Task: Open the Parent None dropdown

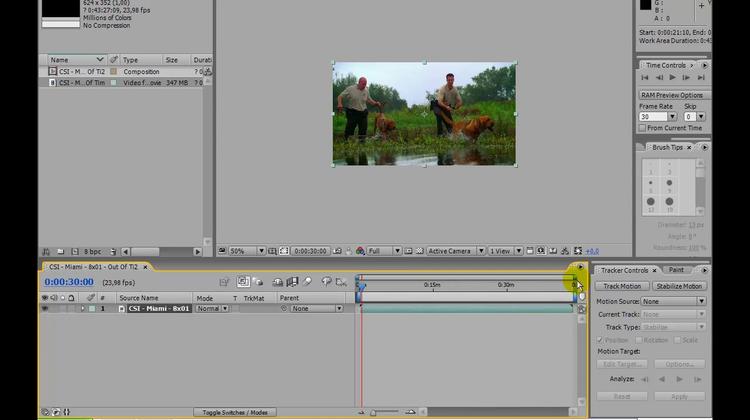Action: (x=317, y=309)
